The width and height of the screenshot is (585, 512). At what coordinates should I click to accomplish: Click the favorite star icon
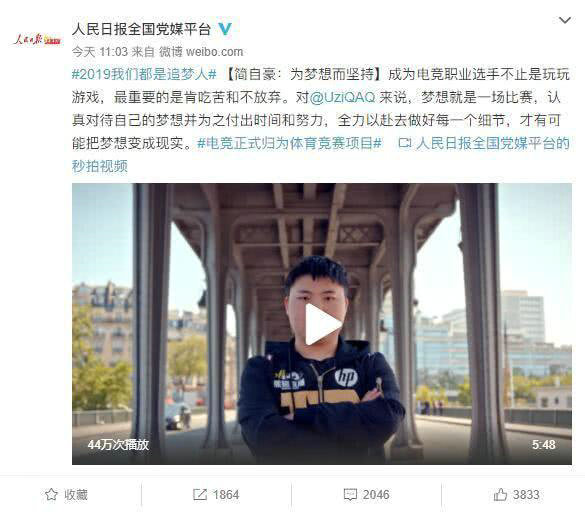pyautogui.click(x=51, y=494)
